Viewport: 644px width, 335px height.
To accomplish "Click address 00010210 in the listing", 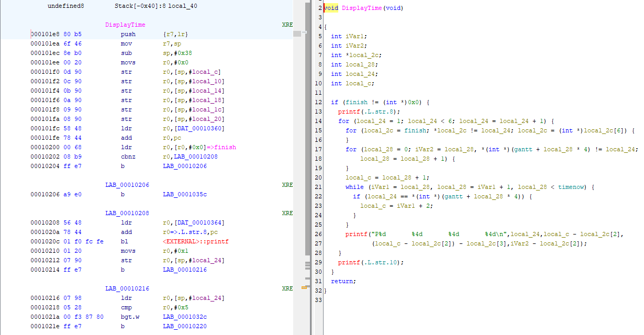I will coord(45,251).
